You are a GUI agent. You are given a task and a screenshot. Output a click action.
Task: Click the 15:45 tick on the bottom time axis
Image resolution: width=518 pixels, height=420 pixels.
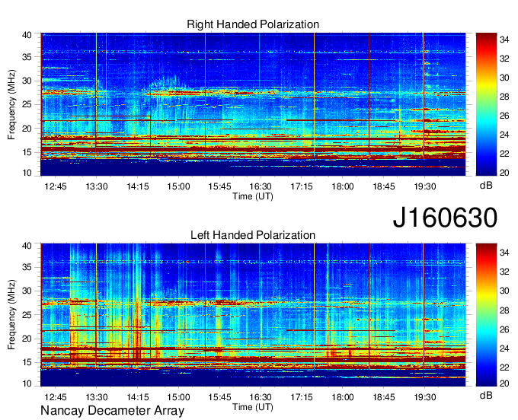pyautogui.click(x=219, y=397)
